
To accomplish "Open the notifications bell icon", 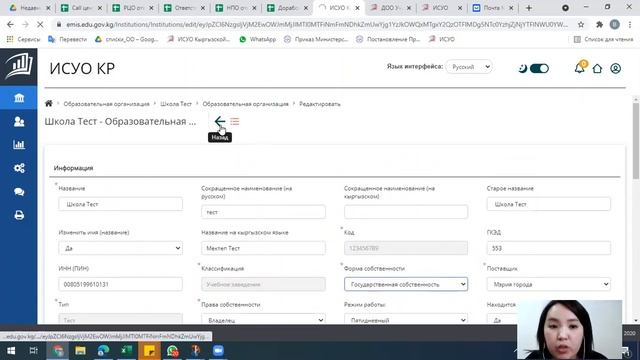I will 579,68.
